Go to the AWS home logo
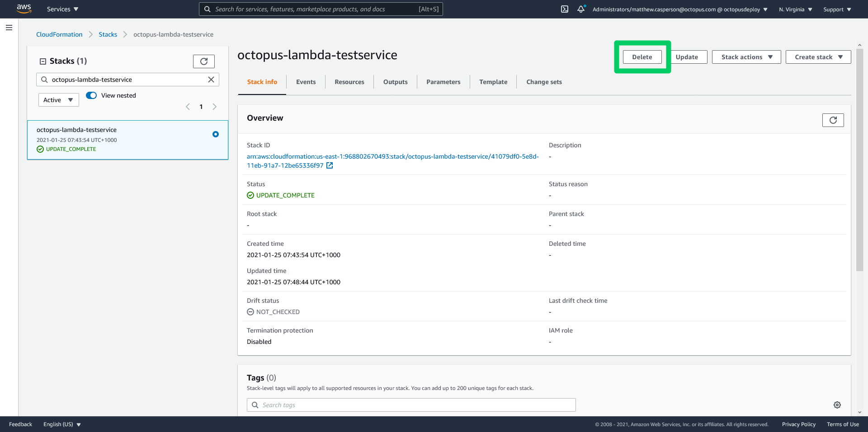The height and width of the screenshot is (432, 868). point(24,9)
